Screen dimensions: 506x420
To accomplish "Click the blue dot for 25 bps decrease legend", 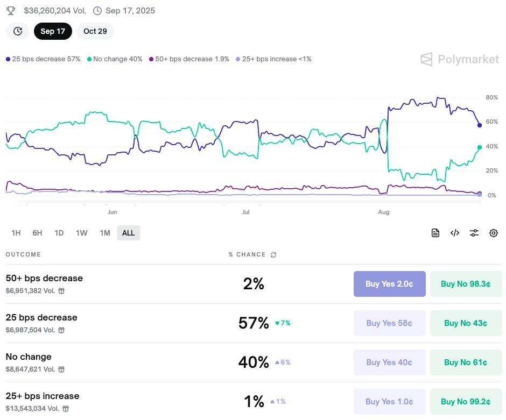I will [8, 59].
